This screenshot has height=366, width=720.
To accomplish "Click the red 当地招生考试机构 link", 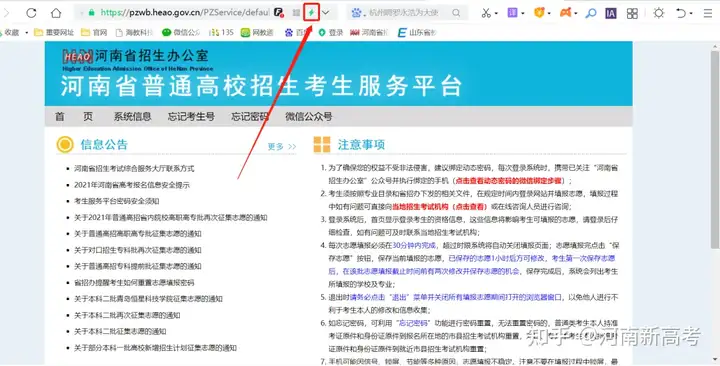I will [x=420, y=207].
